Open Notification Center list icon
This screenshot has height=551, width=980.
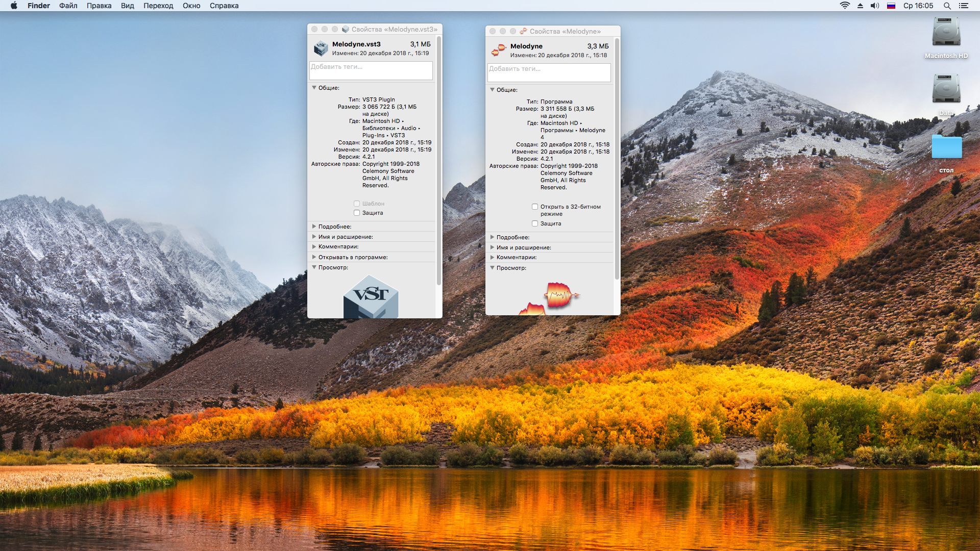pos(963,6)
